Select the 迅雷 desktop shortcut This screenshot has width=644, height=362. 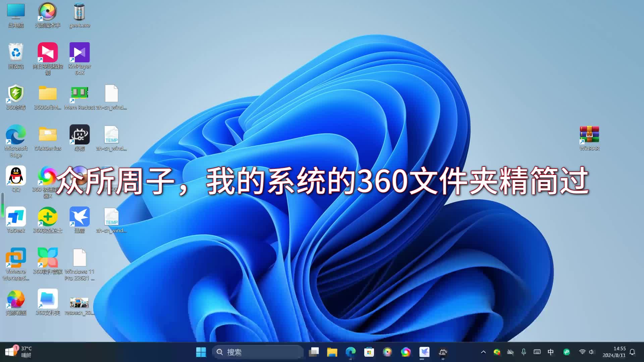click(79, 220)
